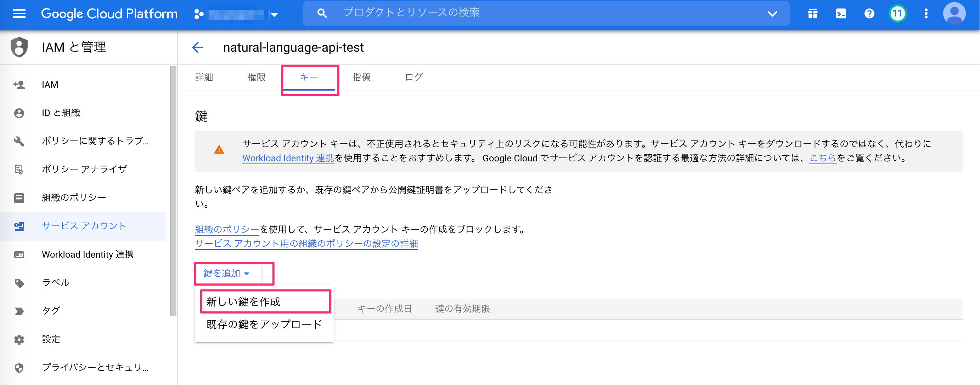Click the sidebar vertical scrollbar
The image size is (980, 385).
173,190
